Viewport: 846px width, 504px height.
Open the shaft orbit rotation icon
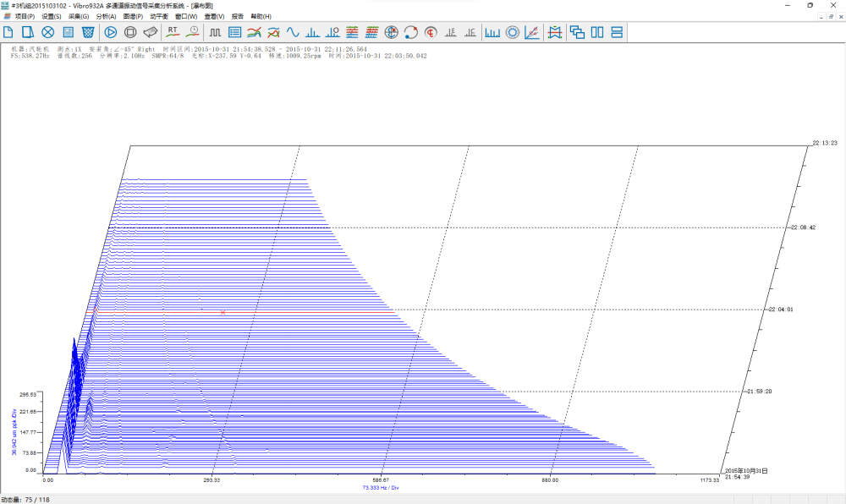pos(411,32)
